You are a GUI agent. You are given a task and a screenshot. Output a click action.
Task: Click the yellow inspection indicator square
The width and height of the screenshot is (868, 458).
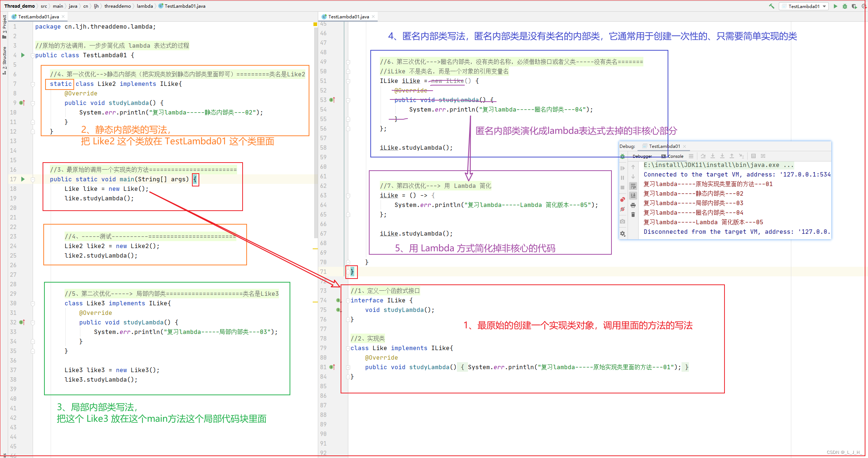coord(315,24)
